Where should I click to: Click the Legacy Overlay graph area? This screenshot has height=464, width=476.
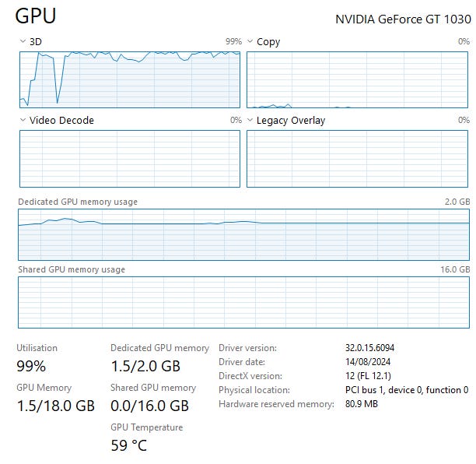tap(358, 159)
